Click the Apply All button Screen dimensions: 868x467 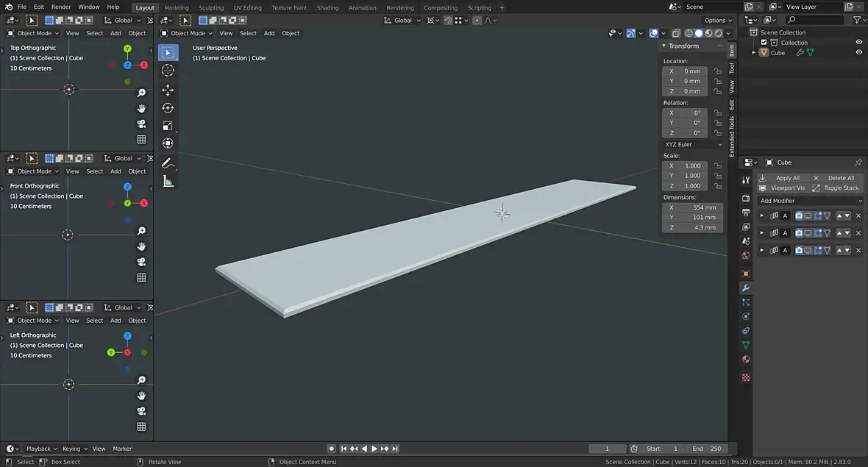[783, 178]
